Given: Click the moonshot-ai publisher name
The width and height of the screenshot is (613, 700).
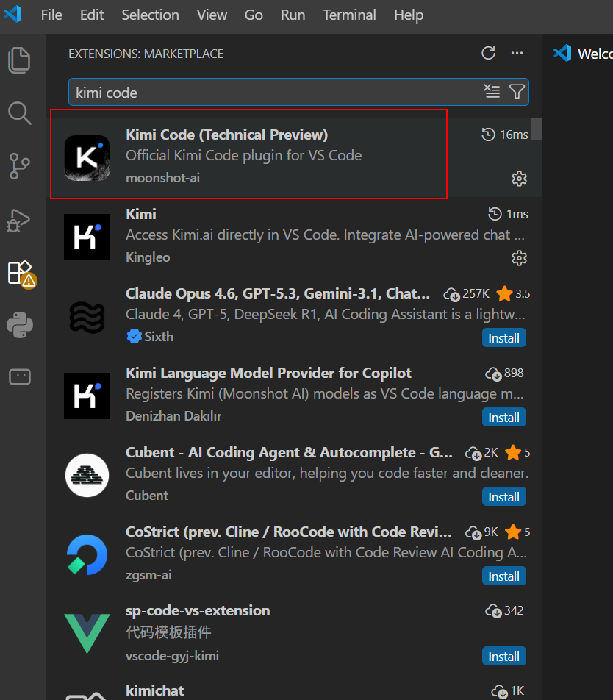Looking at the screenshot, I should pos(163,178).
